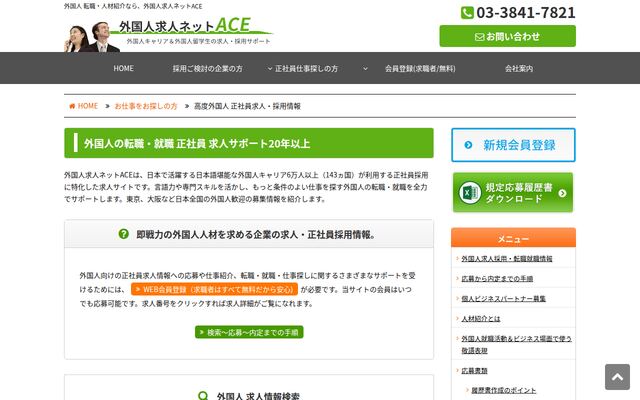Open 応募書類 sidebar link

pos(474,370)
